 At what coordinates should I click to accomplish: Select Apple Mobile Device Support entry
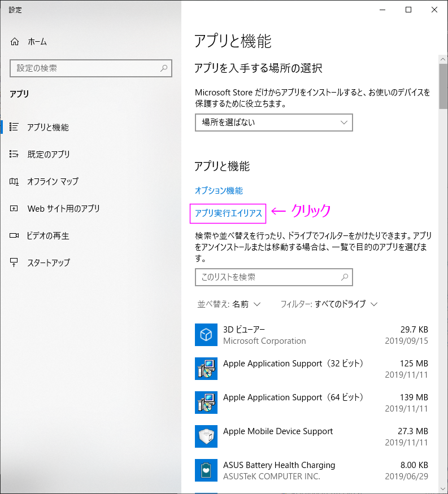311,436
